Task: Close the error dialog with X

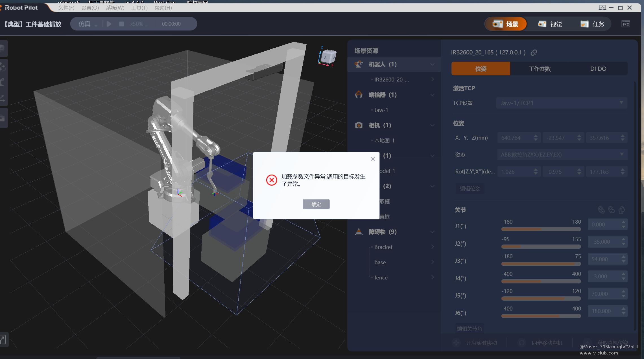Action: tap(373, 159)
